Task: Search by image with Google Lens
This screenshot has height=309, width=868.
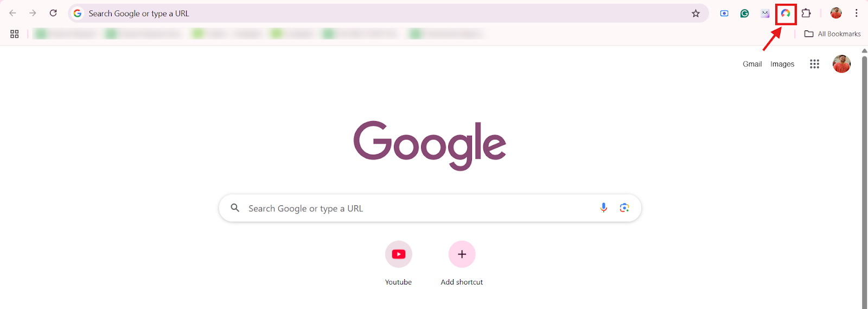Action: [x=624, y=208]
